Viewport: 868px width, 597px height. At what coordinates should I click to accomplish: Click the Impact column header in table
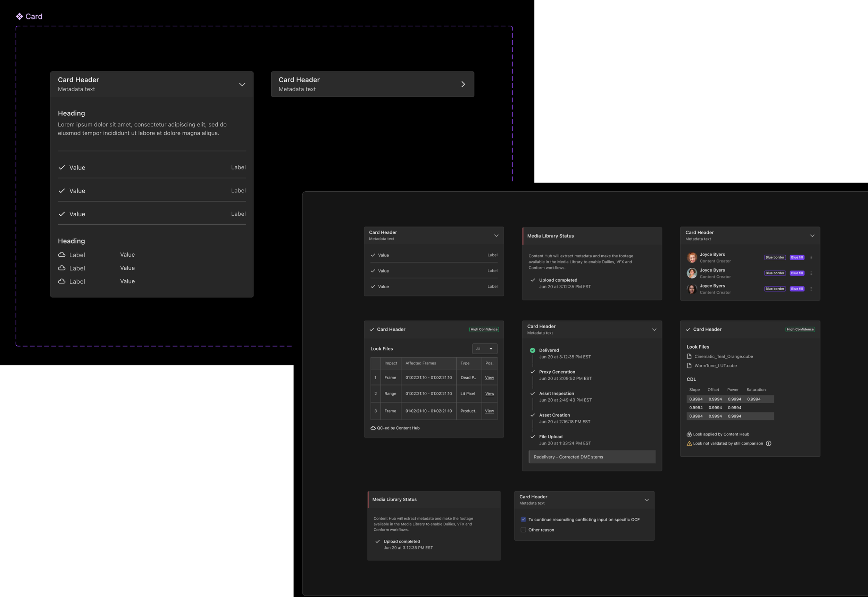[x=391, y=363]
